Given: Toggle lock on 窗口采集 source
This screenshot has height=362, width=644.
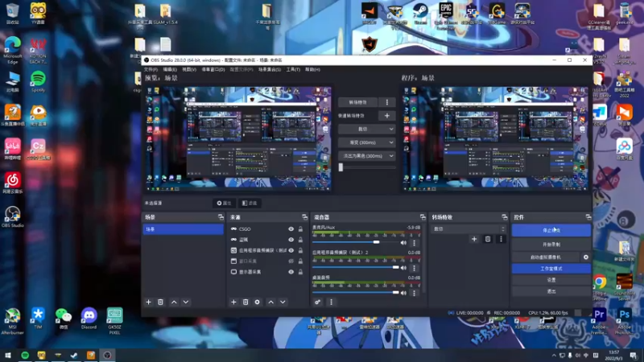Looking at the screenshot, I should pos(300,261).
